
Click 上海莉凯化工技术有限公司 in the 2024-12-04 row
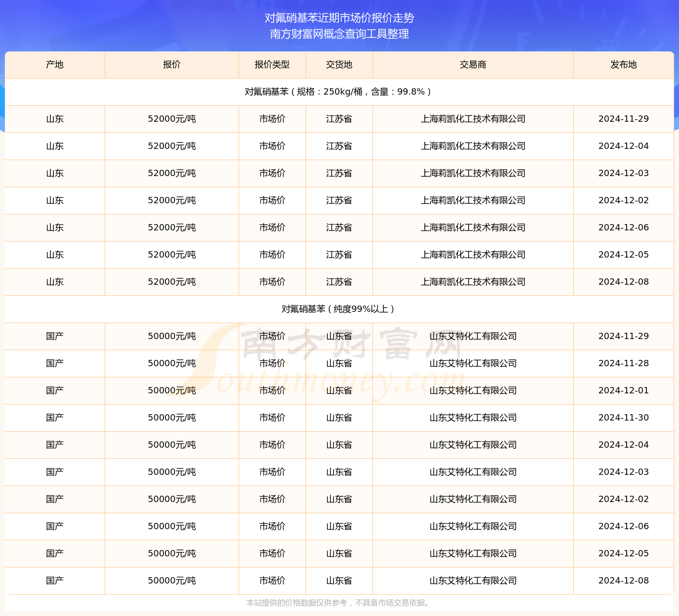click(x=473, y=146)
